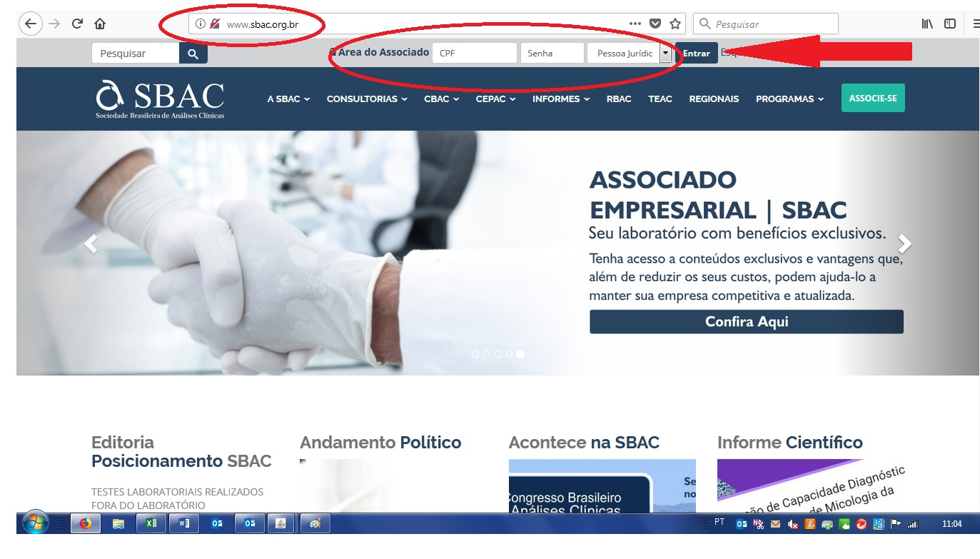Switch to Word in the taskbar
Image resolution: width=980 pixels, height=559 pixels.
[x=184, y=523]
